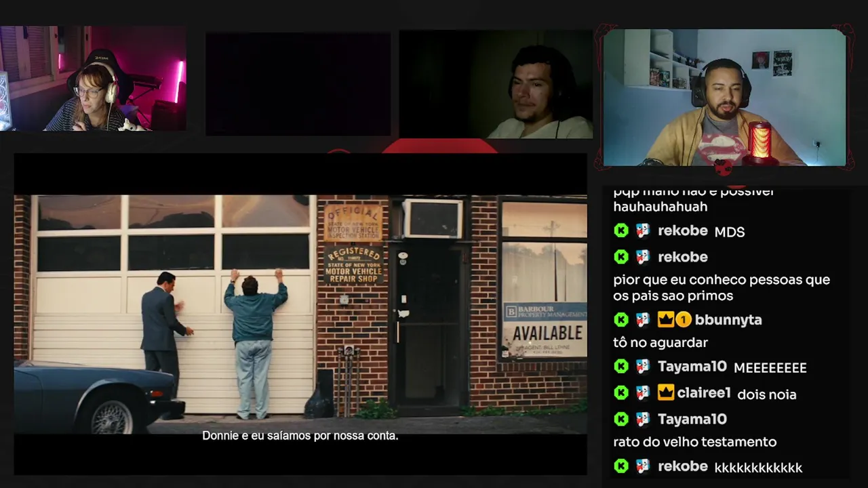868x488 pixels.
Task: Click the channel emblem badge in Tayama10 MEEEEEEEE row
Action: click(643, 367)
